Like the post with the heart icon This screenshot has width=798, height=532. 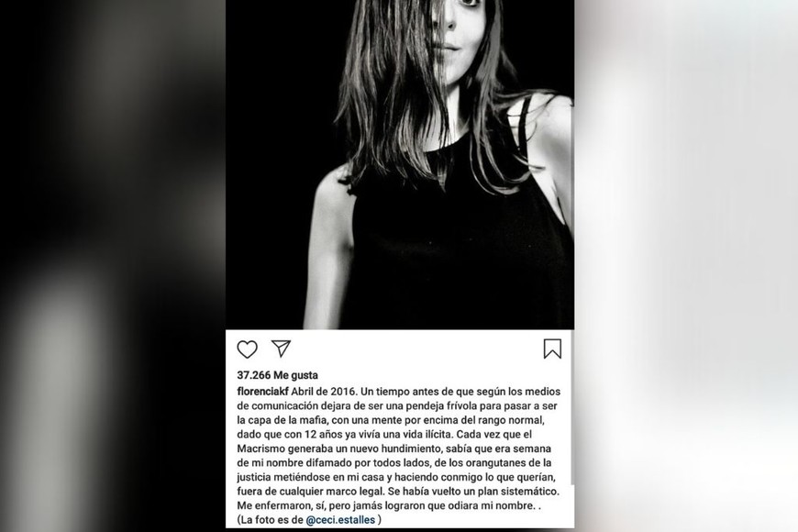pyautogui.click(x=248, y=349)
